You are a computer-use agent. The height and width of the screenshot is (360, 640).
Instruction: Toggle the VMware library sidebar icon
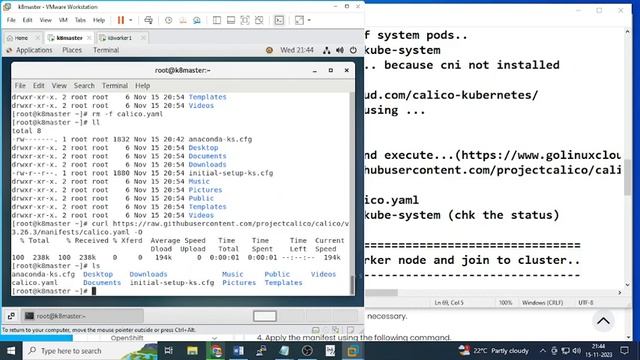coord(217,20)
